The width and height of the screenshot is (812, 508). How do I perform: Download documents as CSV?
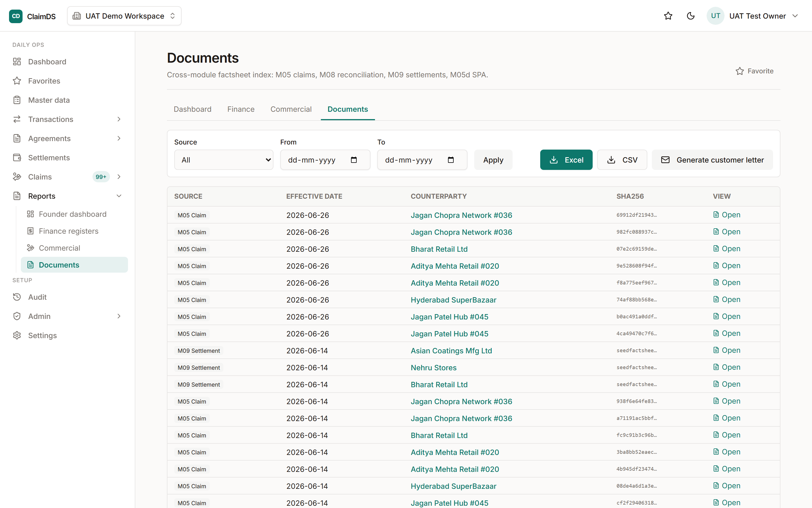[x=622, y=159]
